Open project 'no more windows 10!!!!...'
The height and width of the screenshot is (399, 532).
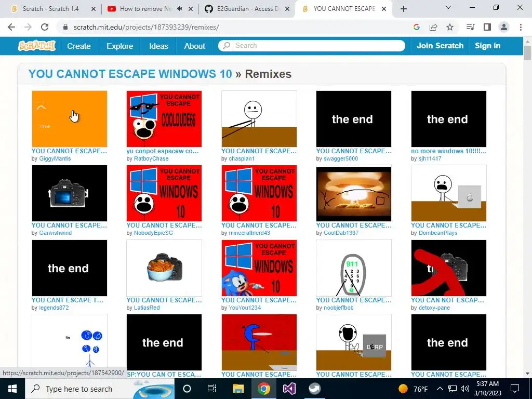click(448, 151)
